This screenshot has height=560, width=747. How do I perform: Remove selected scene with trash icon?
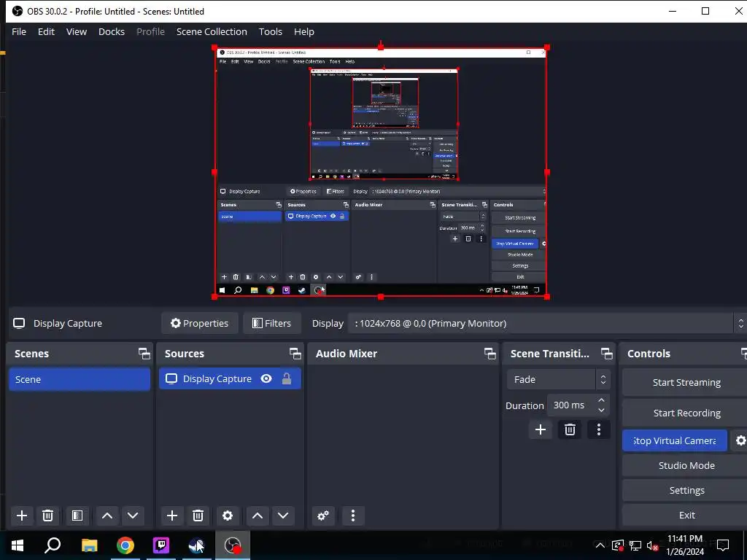click(x=47, y=516)
